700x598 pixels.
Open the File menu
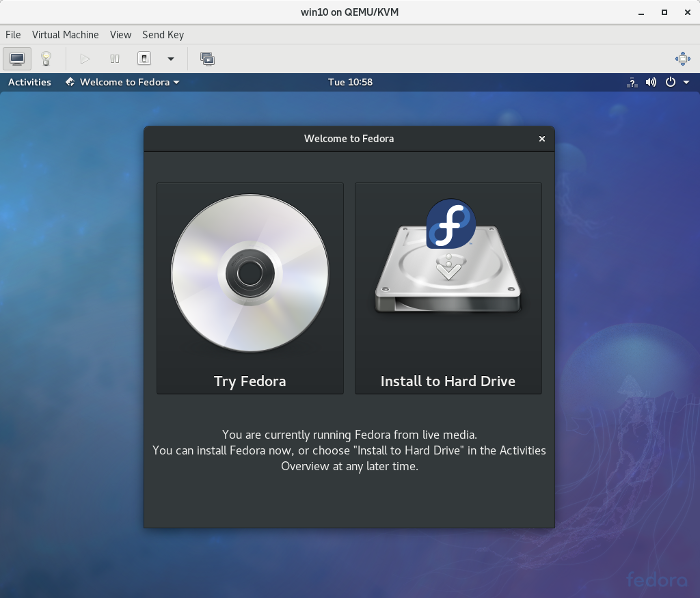coord(13,35)
